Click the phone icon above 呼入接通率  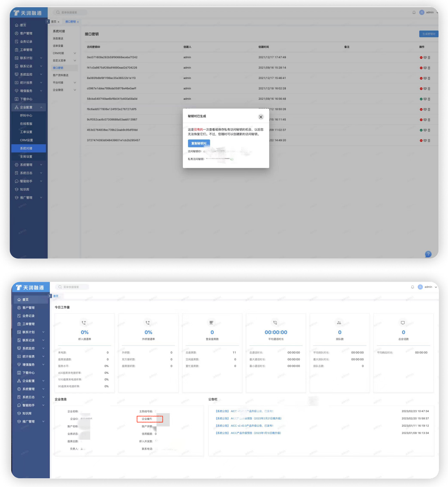pos(84,322)
